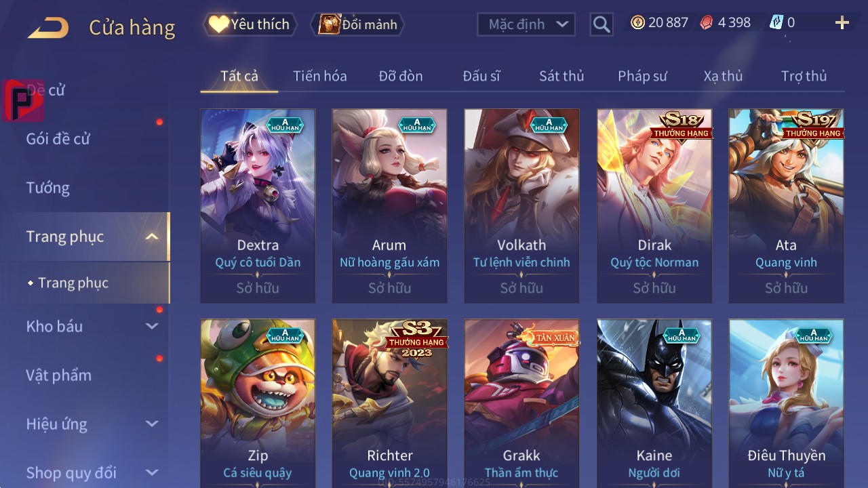Viewport: 868px width, 488px height.
Task: Open the Tướng sidebar menu
Action: (x=48, y=188)
